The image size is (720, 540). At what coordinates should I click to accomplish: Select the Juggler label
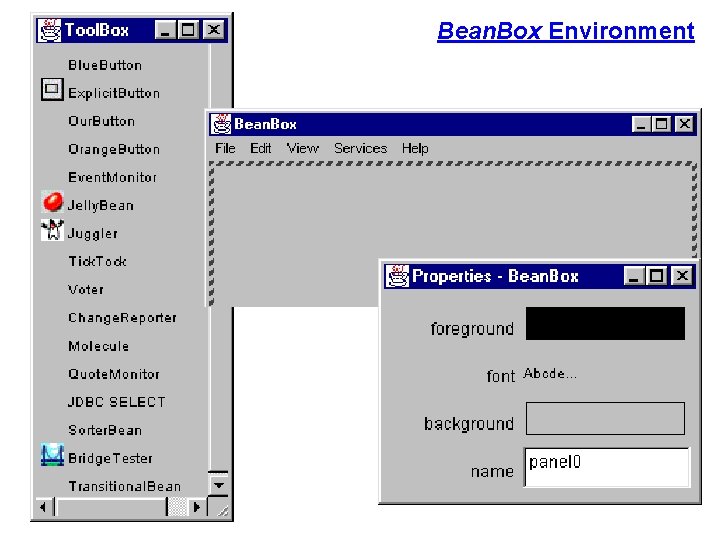pyautogui.click(x=92, y=234)
